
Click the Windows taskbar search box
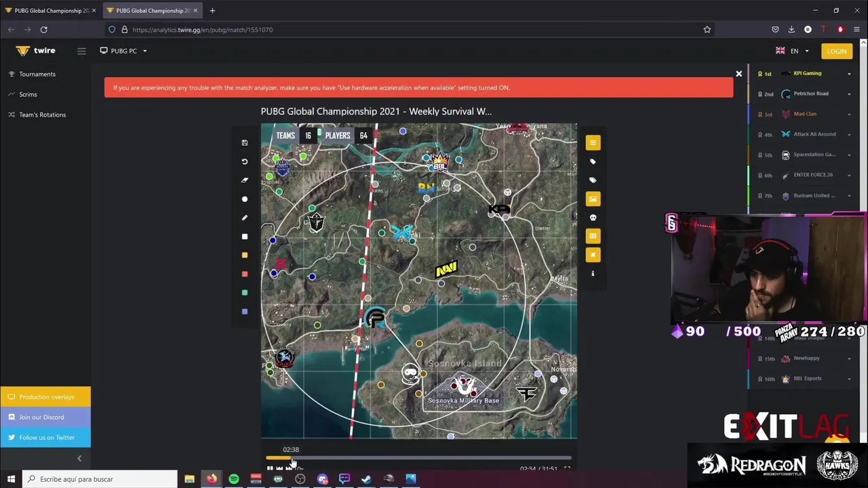100,479
